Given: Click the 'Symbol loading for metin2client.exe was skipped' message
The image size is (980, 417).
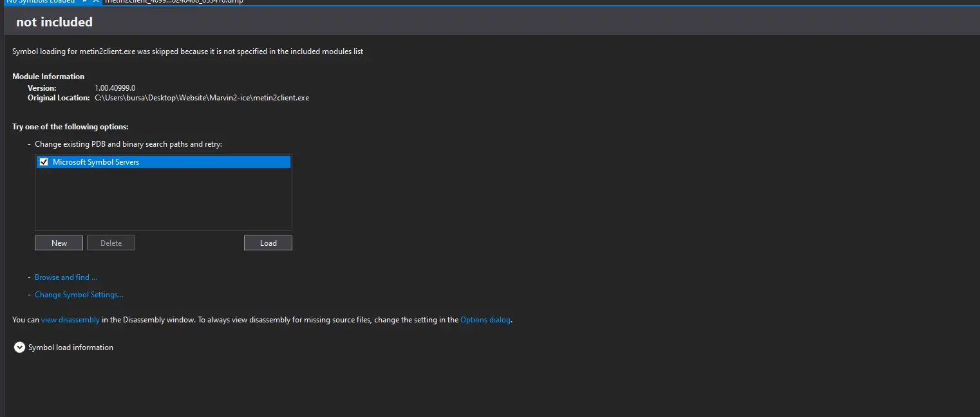Looking at the screenshot, I should tap(187, 51).
